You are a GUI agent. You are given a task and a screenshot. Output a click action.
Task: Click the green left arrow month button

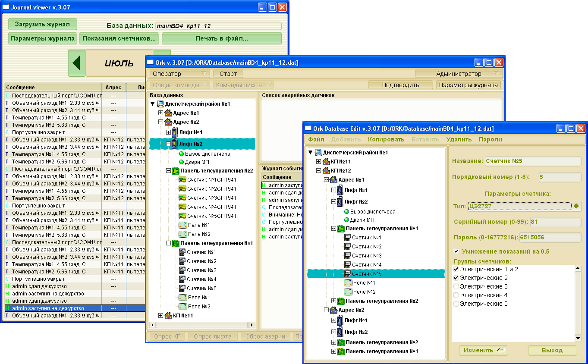coord(76,63)
